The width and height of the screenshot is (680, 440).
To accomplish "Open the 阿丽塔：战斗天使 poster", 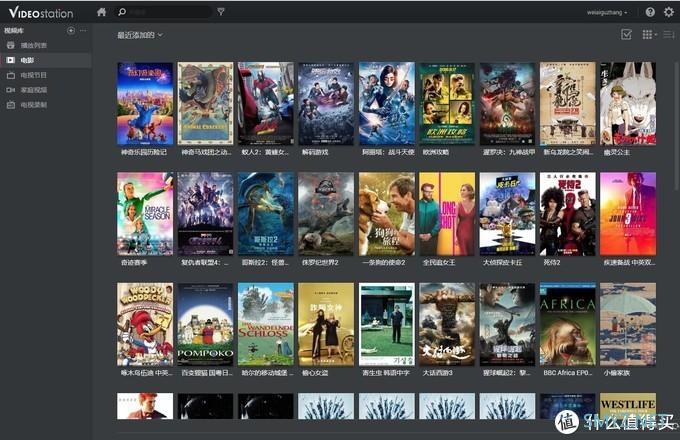I will (386, 104).
